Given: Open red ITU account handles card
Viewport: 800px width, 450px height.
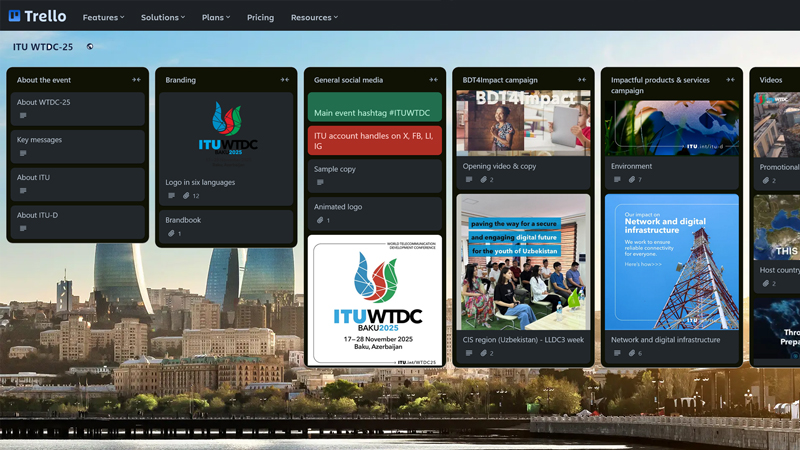Looking at the screenshot, I should (374, 140).
